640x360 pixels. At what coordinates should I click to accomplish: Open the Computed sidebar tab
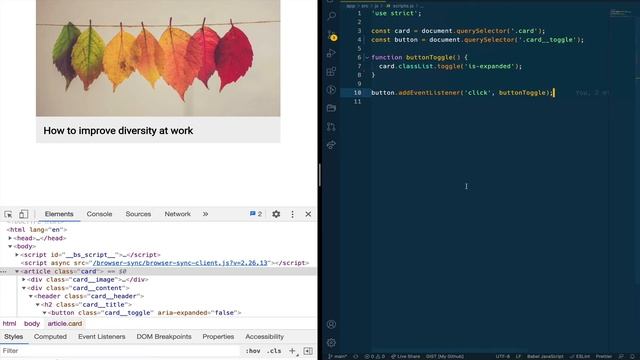[50, 337]
